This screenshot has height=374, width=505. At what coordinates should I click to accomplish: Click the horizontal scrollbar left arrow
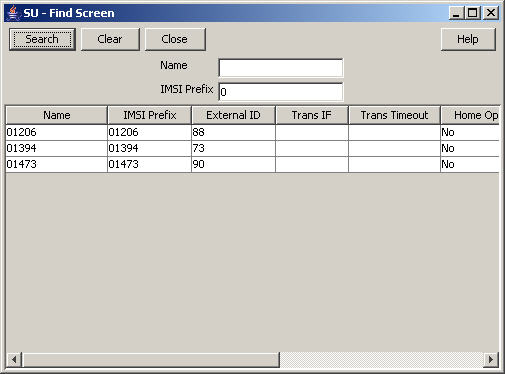click(x=14, y=359)
